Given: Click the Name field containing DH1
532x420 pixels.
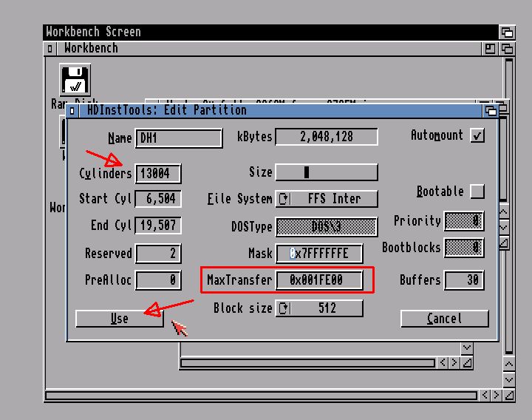Looking at the screenshot, I should click(x=179, y=138).
